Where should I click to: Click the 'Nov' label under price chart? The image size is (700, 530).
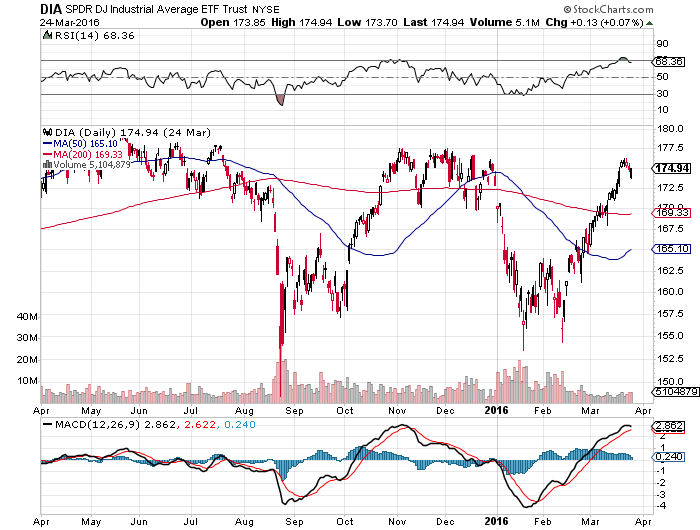tap(397, 410)
